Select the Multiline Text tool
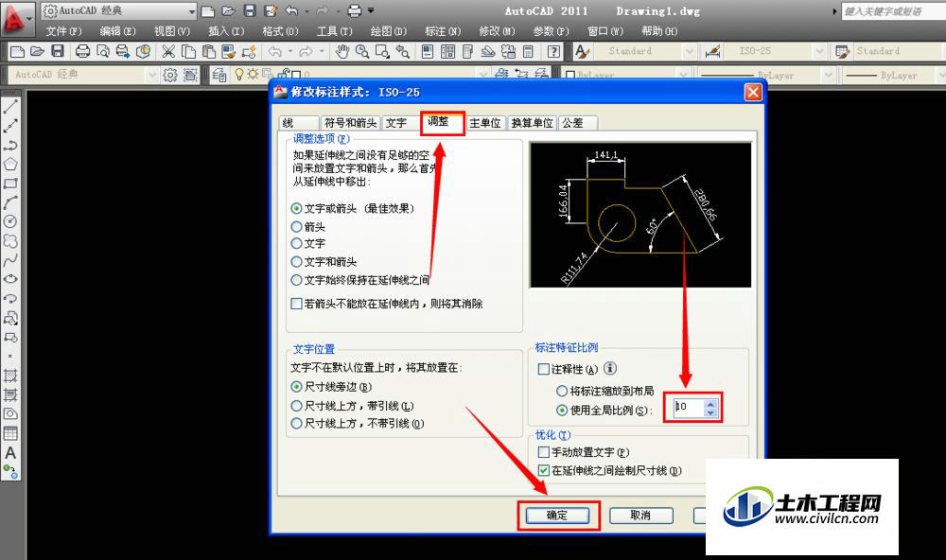Screen dimensions: 946x560 pyautogui.click(x=10, y=452)
